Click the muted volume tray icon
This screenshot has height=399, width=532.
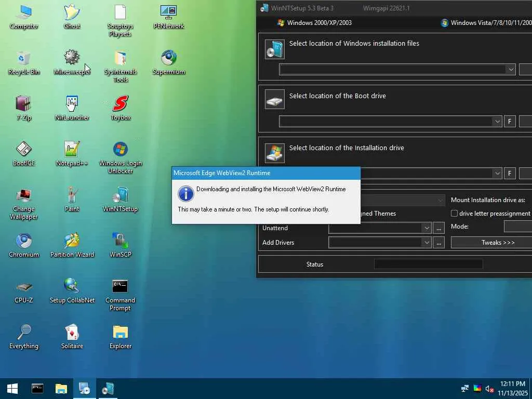pyautogui.click(x=489, y=389)
